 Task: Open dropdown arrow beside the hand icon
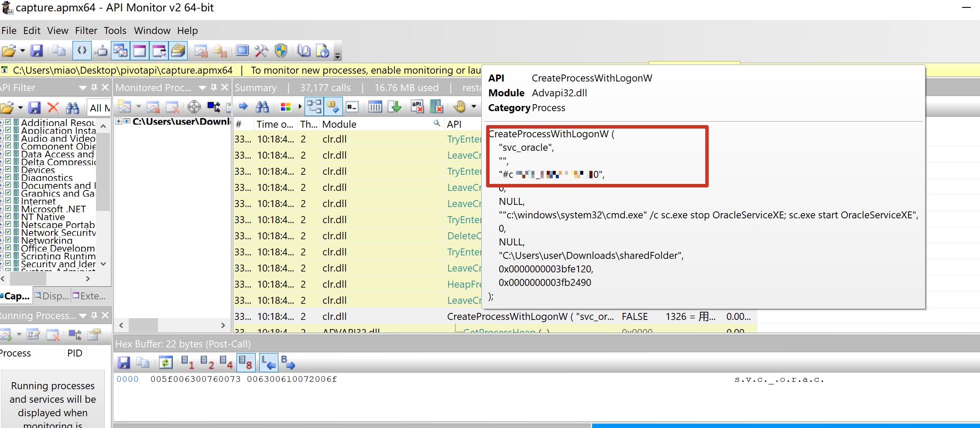click(474, 106)
